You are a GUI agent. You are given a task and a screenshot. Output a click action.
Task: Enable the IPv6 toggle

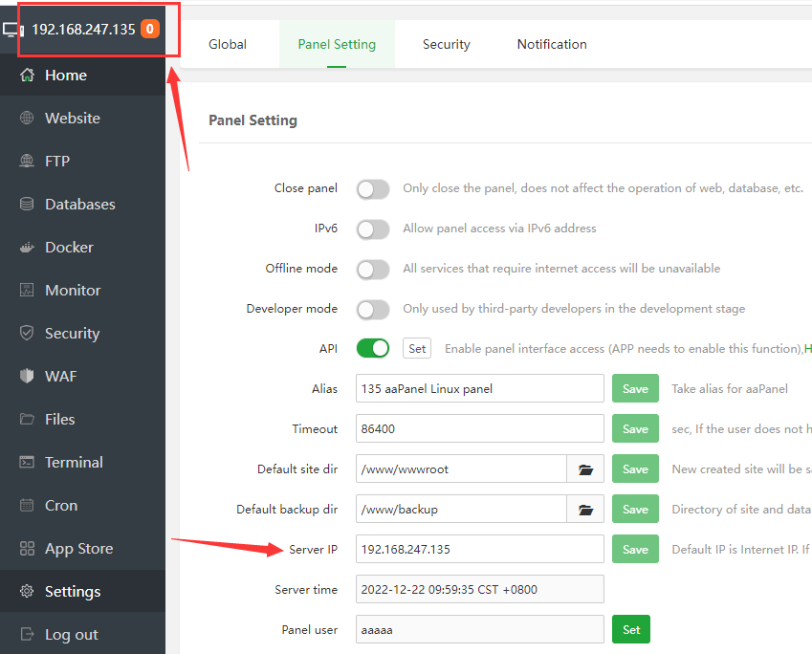373,229
